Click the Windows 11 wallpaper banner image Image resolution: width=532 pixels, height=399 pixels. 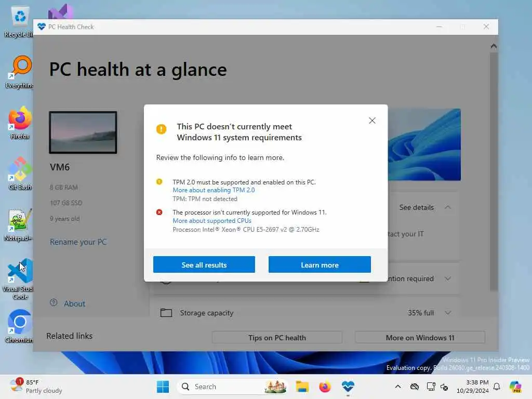click(424, 144)
